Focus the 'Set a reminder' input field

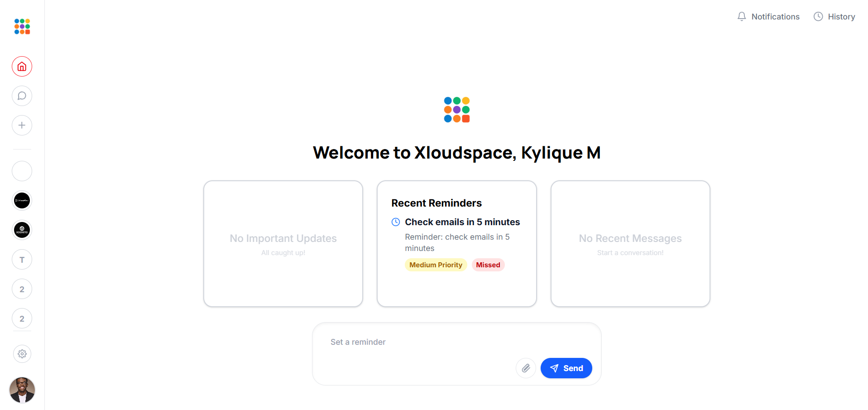[457, 342]
